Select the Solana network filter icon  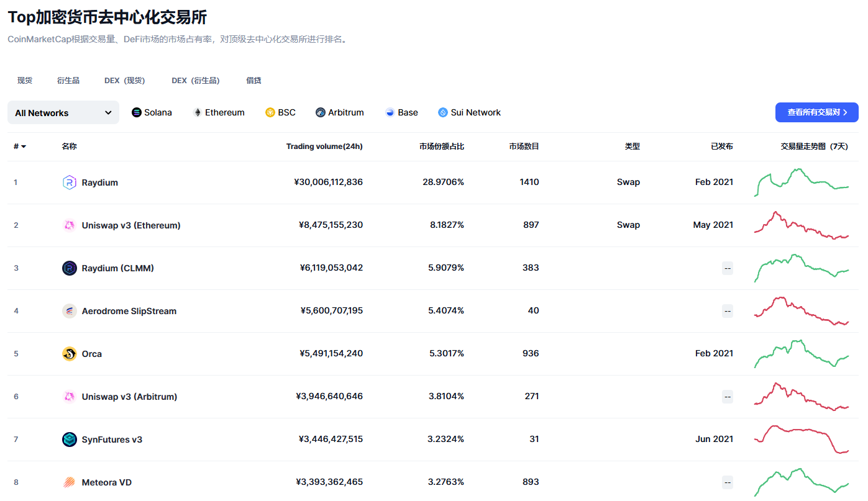tap(135, 112)
